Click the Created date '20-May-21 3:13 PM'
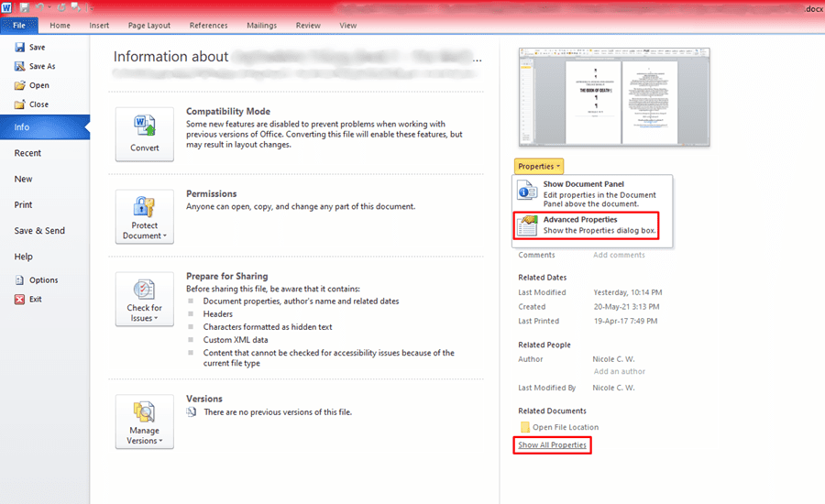This screenshot has height=504, width=825. tap(626, 307)
